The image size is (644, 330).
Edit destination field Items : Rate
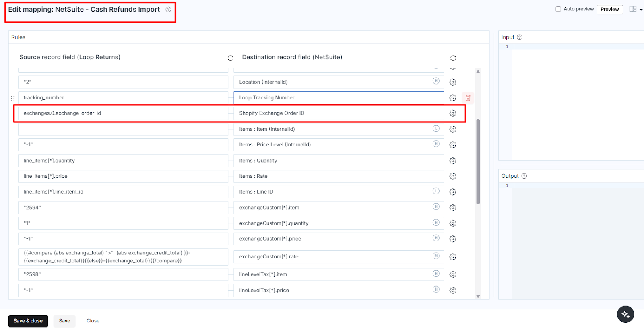pyautogui.click(x=339, y=176)
